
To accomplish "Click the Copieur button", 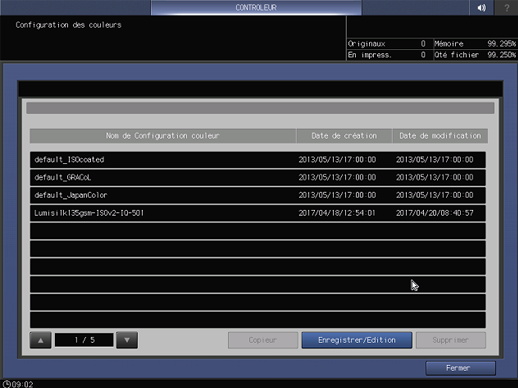I will pyautogui.click(x=263, y=340).
